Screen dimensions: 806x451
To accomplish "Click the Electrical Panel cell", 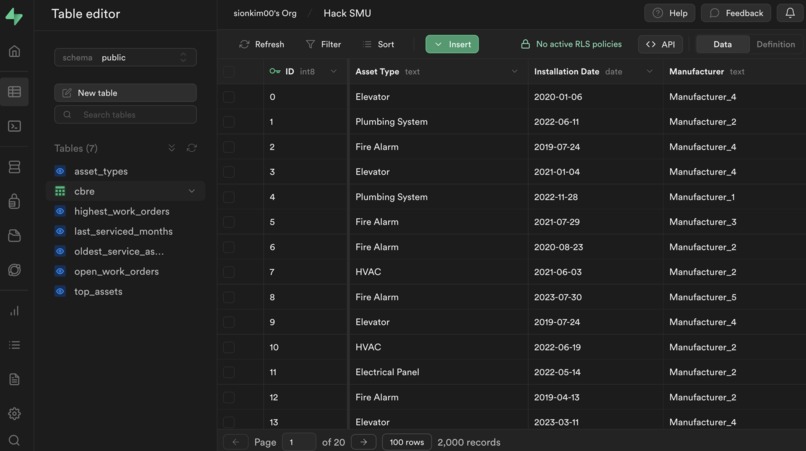I will (438, 372).
